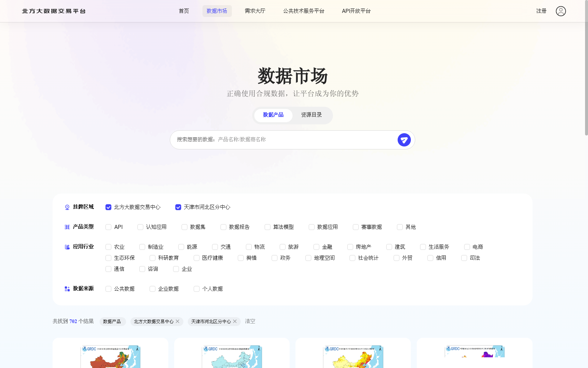Switch to the 资源目录 tab
The width and height of the screenshot is (588, 368).
pyautogui.click(x=311, y=115)
